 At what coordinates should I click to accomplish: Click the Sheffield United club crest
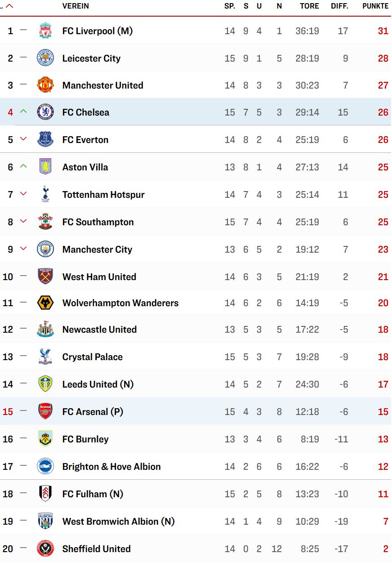click(x=45, y=549)
